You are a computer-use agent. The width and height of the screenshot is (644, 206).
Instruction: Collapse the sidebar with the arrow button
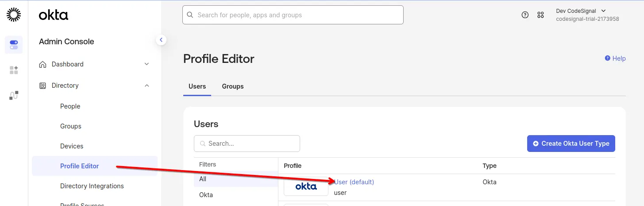coord(161,40)
